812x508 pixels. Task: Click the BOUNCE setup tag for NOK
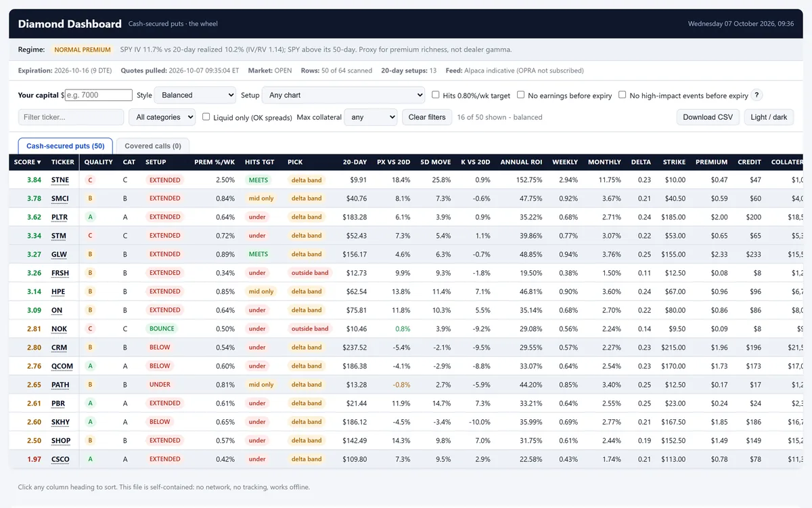pyautogui.click(x=162, y=329)
